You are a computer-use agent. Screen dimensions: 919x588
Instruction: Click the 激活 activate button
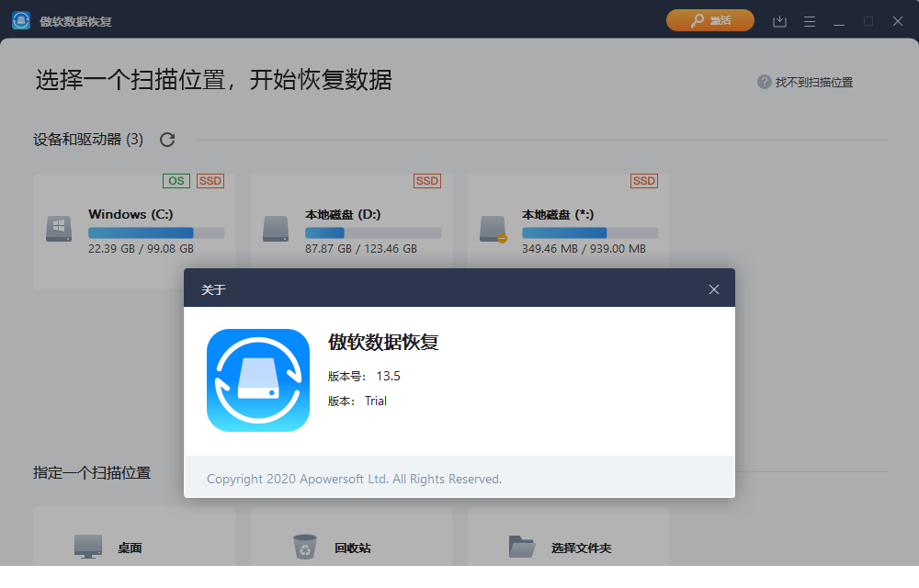pyautogui.click(x=709, y=19)
